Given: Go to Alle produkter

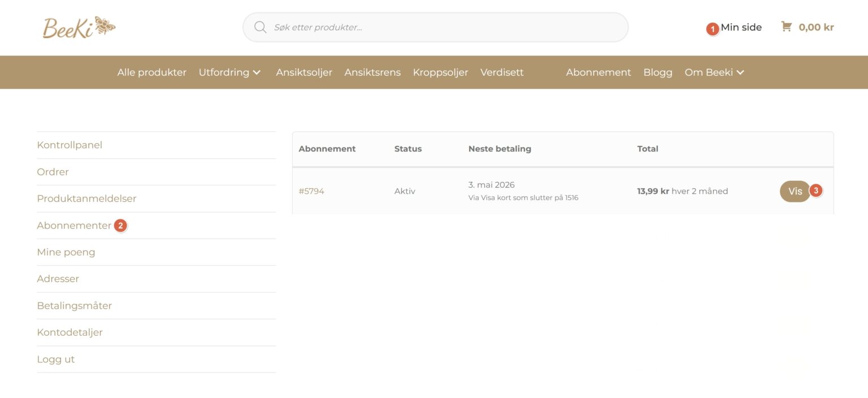Looking at the screenshot, I should pos(151,72).
